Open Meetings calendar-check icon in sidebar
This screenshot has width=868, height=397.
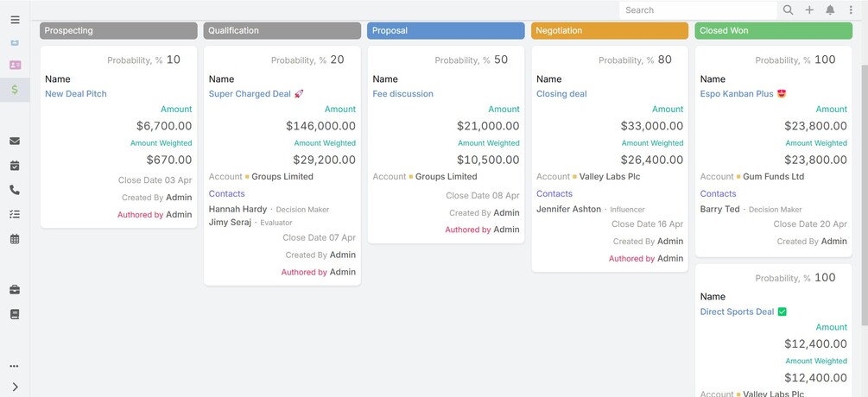(x=15, y=166)
